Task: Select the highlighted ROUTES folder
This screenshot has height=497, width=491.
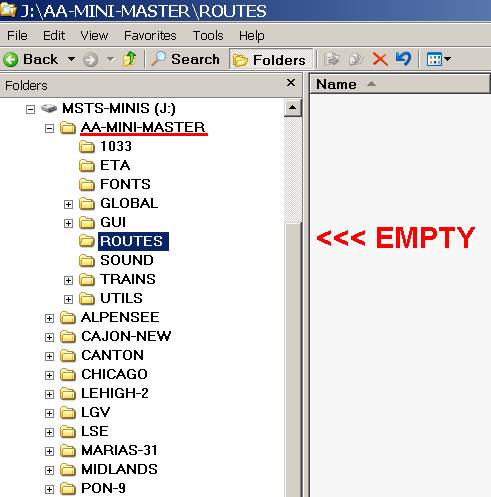Action: 133,241
